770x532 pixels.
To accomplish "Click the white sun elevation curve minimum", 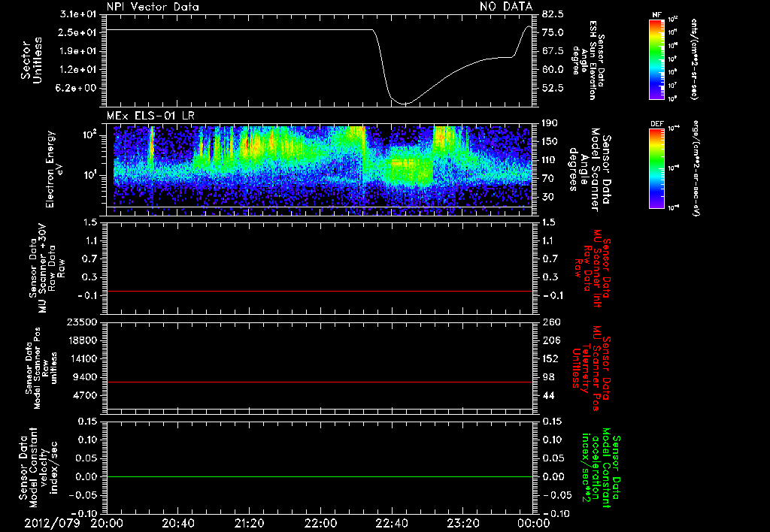I will click(x=404, y=104).
